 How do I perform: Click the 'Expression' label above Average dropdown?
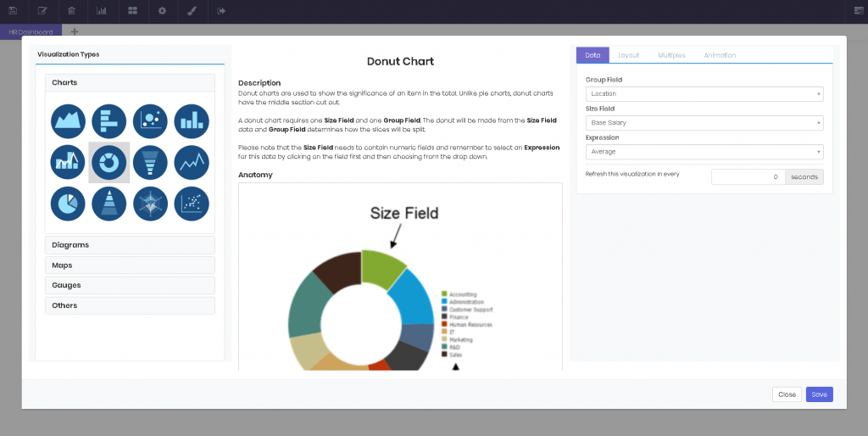pyautogui.click(x=603, y=137)
